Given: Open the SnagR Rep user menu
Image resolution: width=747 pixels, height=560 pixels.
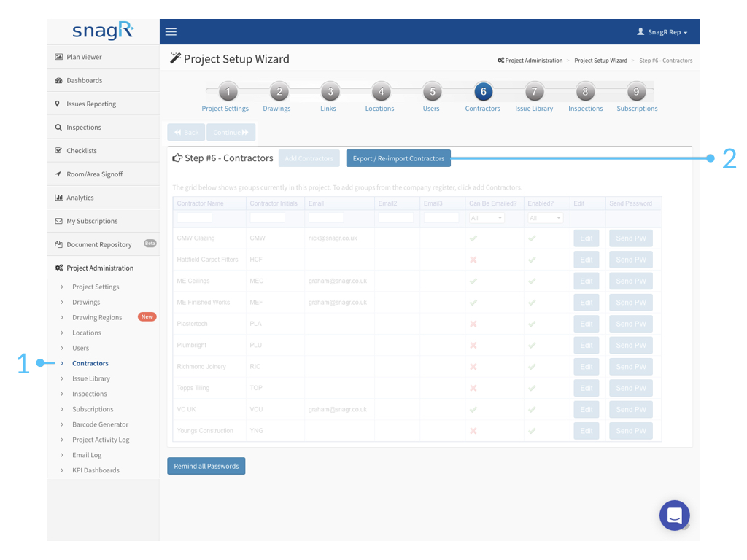Looking at the screenshot, I should (x=662, y=32).
